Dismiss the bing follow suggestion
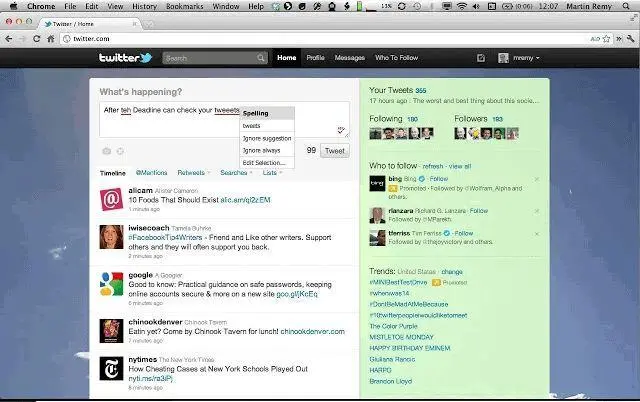 tap(537, 179)
